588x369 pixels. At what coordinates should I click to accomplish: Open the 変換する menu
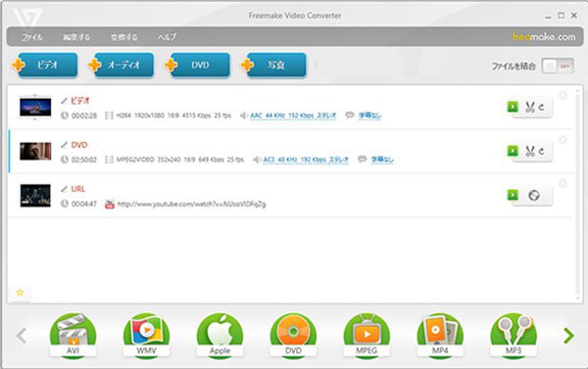(124, 37)
